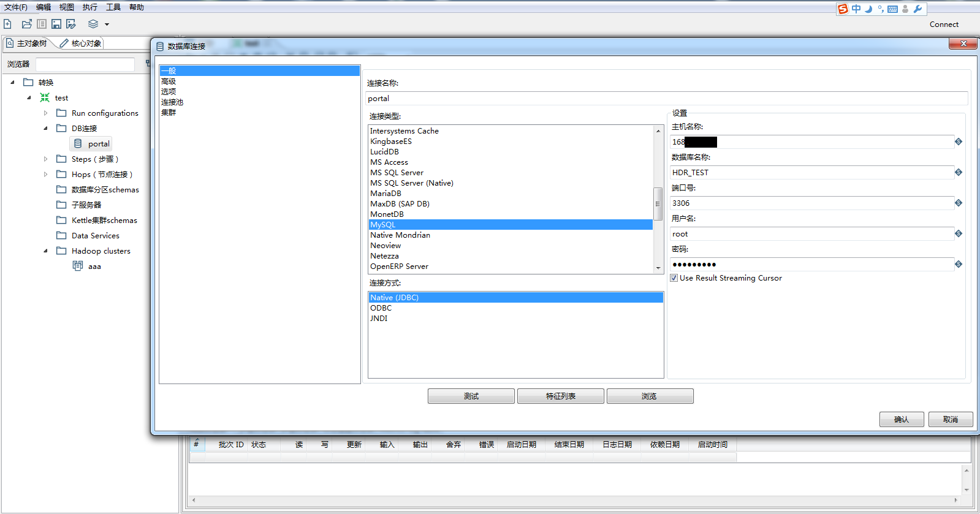Toggle Use Result Streaming Cursor checkbox
Screen dimensions: 980x514
[x=674, y=278]
